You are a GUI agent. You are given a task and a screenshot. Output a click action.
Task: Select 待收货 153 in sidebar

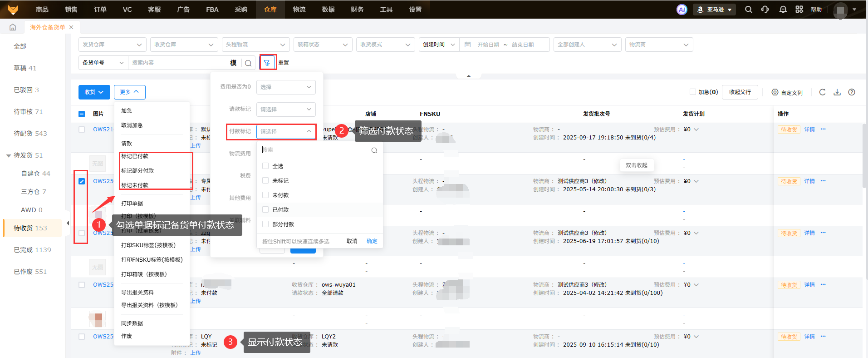30,228
